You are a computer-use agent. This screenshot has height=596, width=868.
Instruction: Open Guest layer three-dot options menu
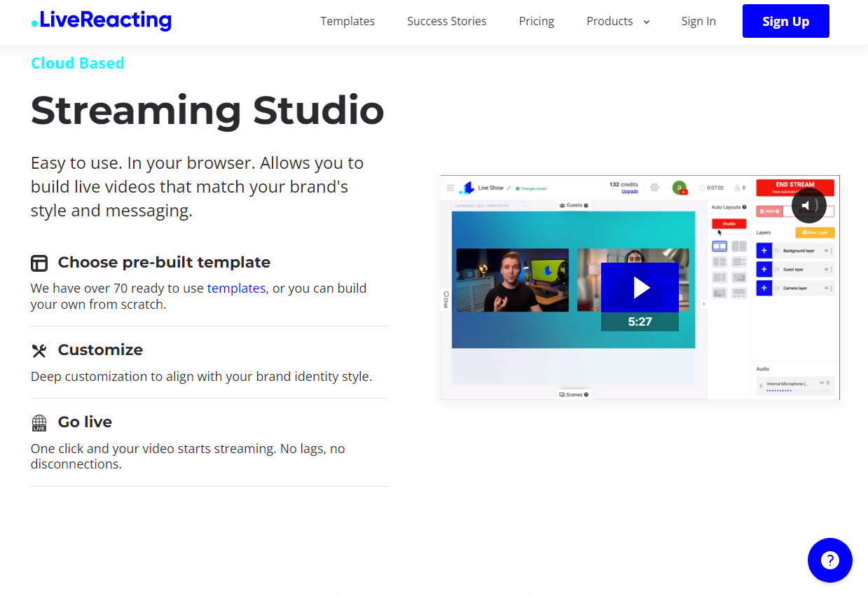[832, 270]
